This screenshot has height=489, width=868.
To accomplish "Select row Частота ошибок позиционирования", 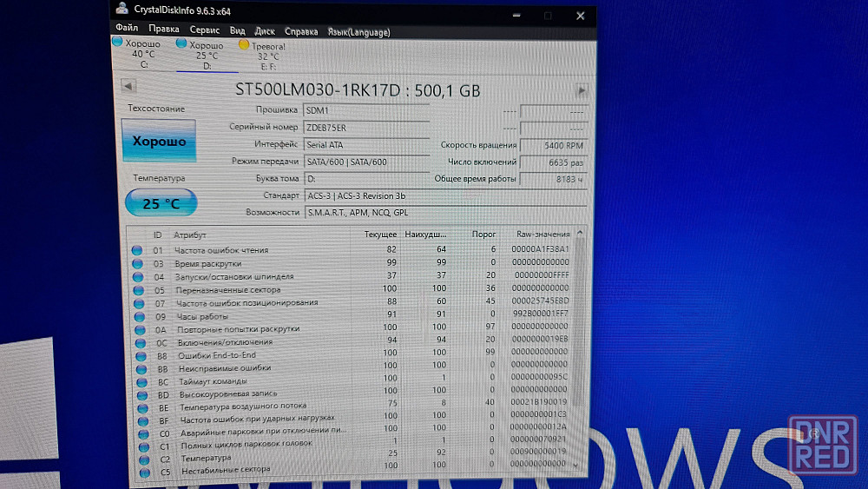I will point(351,302).
